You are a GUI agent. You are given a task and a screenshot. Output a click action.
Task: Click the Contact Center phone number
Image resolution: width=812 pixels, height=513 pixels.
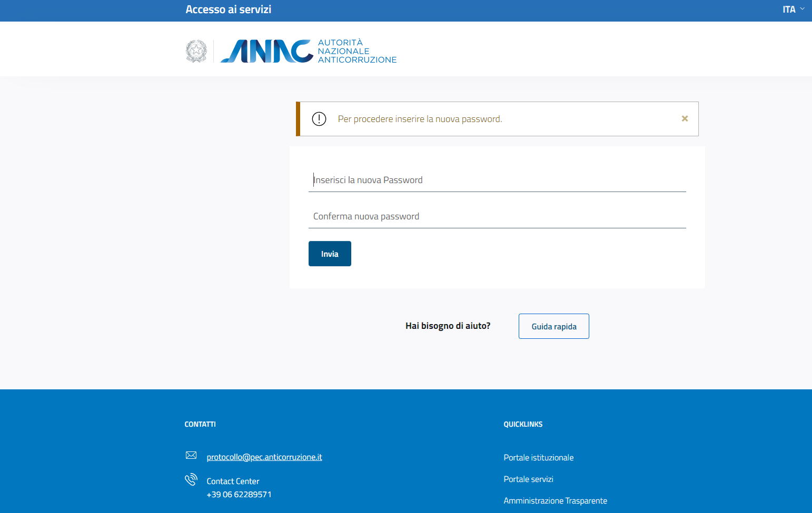(239, 495)
